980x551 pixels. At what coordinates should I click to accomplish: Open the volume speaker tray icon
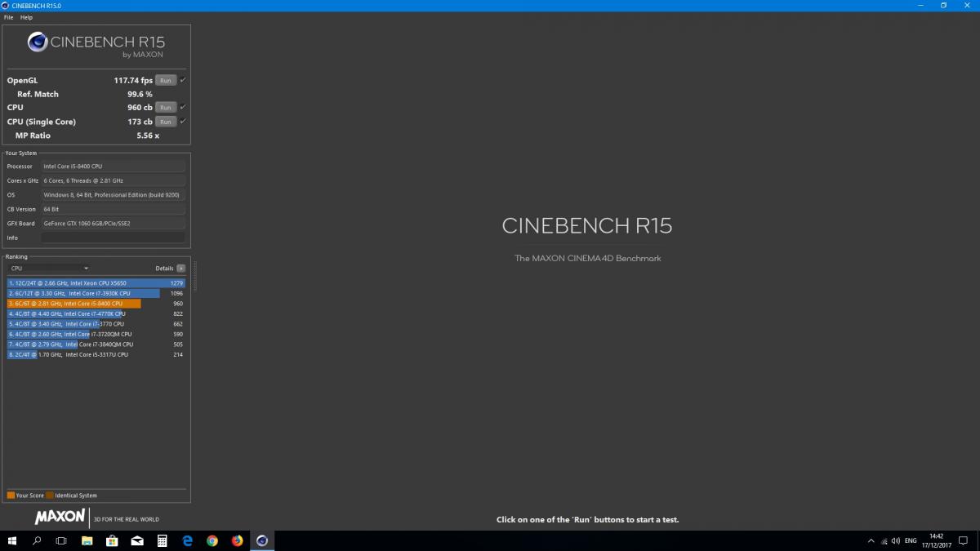(897, 540)
